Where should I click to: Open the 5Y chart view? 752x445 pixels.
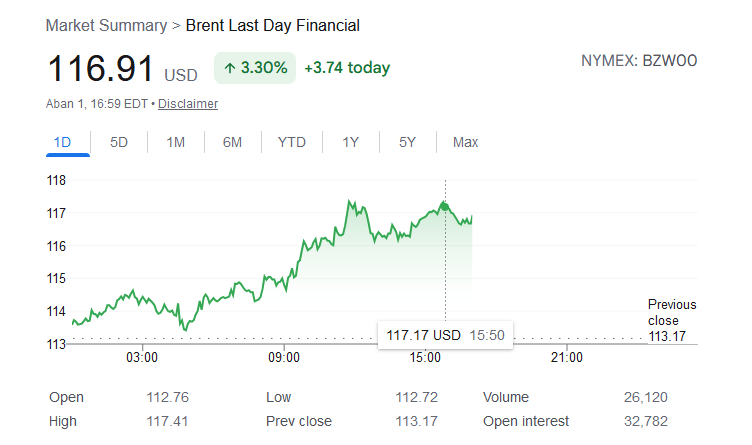coord(407,142)
